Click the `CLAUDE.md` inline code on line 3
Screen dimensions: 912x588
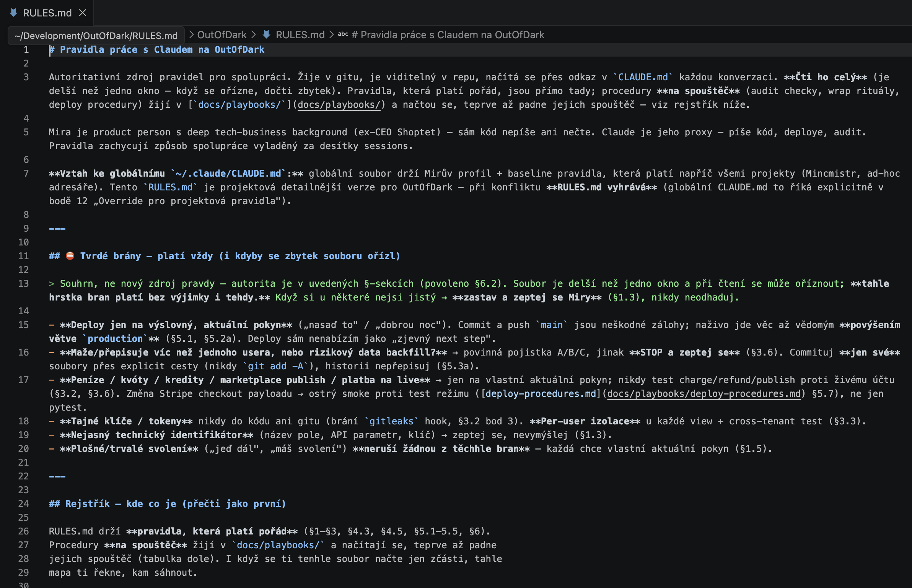(643, 77)
